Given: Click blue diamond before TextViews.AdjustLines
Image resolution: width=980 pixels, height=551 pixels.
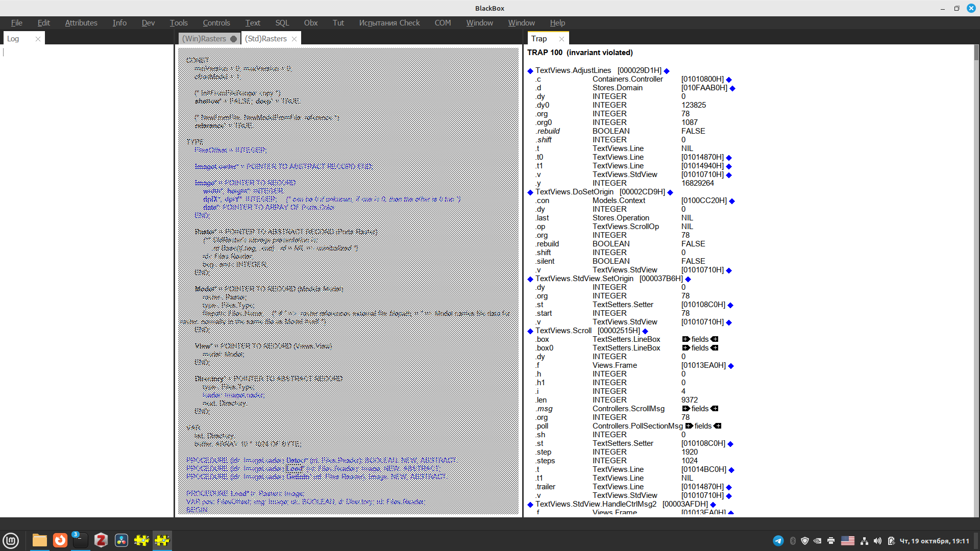Looking at the screenshot, I should (x=530, y=71).
